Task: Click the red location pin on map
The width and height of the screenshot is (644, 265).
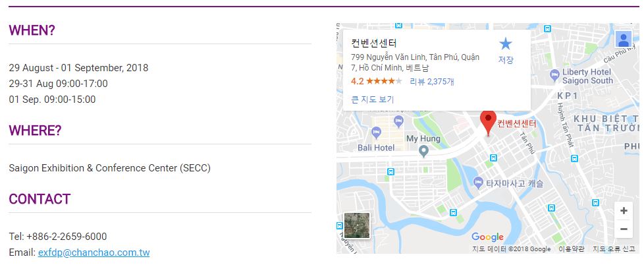Action: coord(488,121)
